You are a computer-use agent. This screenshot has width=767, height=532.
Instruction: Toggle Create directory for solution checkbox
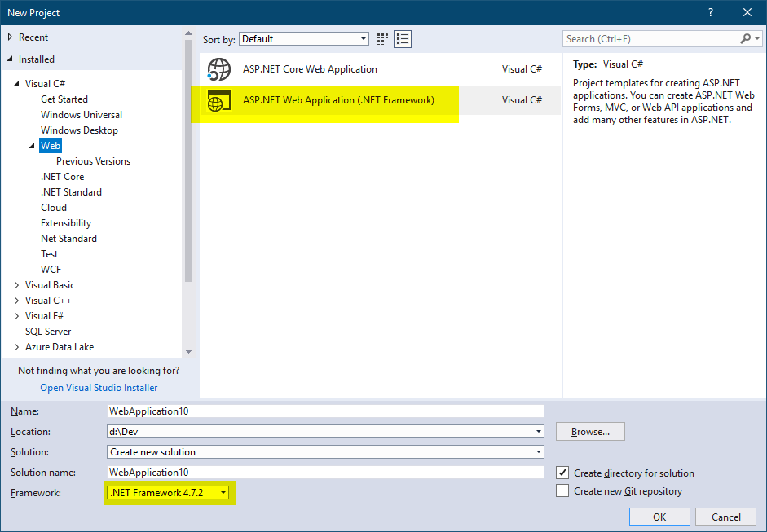(x=562, y=473)
